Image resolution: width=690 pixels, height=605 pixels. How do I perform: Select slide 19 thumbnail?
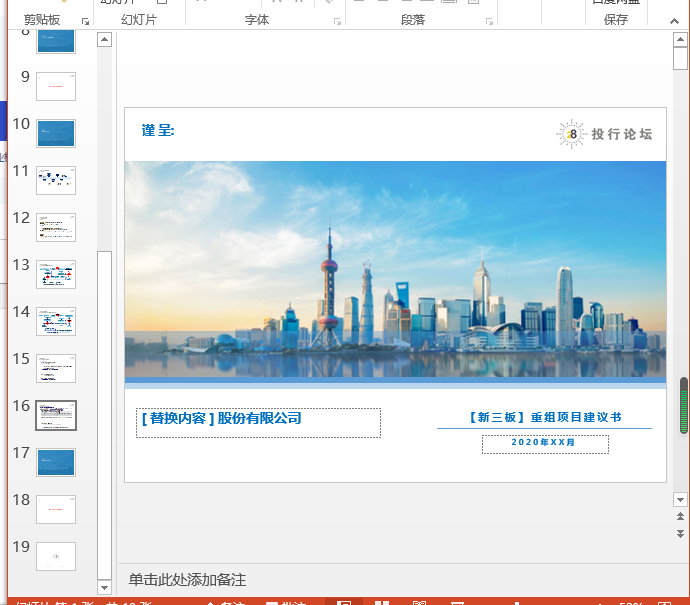point(56,557)
